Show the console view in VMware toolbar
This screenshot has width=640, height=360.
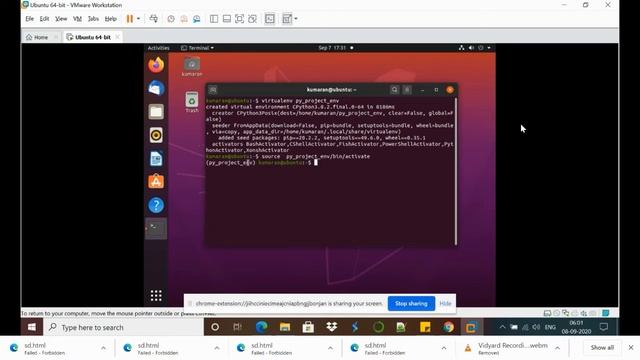[270, 19]
